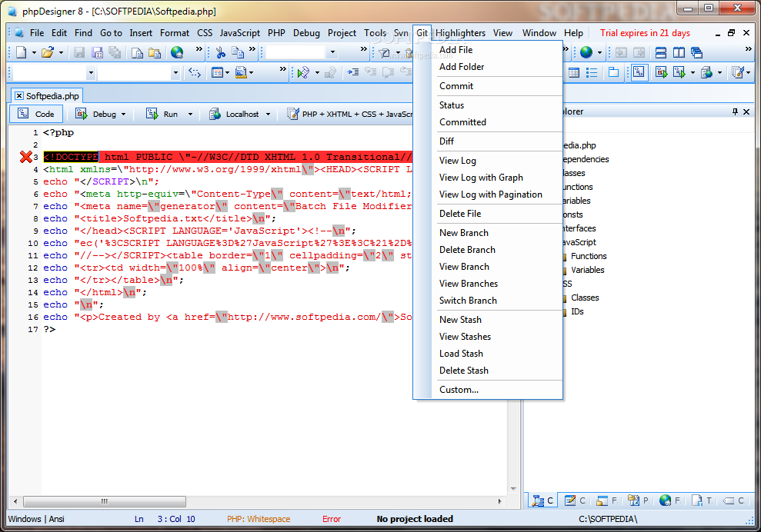Click the code view icon on the top-right toolbar
Viewport: 761px width, 532px height.
(x=639, y=73)
